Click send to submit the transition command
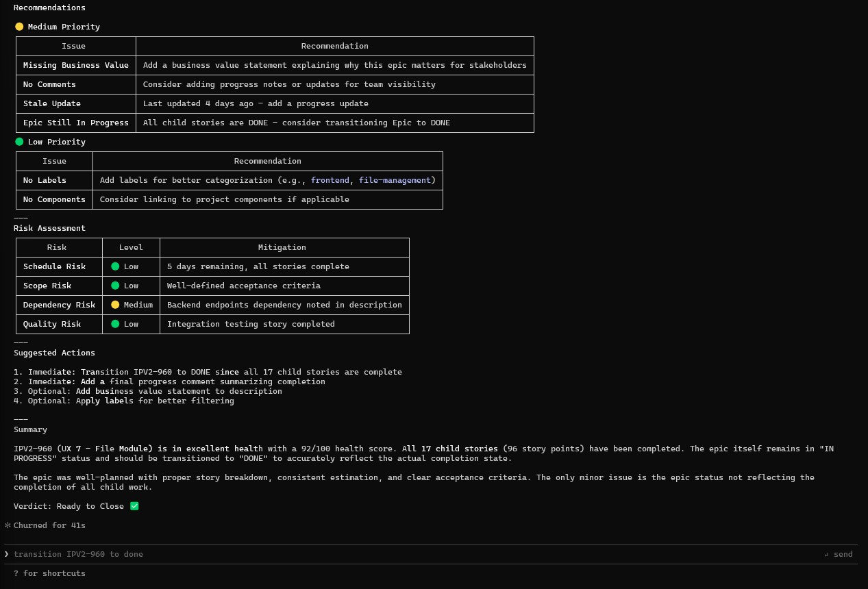The width and height of the screenshot is (868, 589). [x=843, y=554]
